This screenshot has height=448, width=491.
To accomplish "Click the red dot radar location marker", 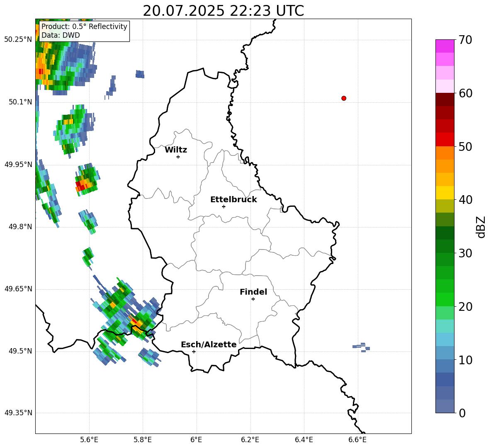I will [343, 98].
